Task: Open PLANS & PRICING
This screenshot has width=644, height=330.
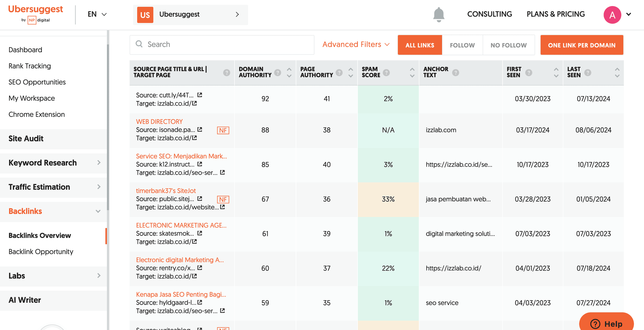Action: 555,14
